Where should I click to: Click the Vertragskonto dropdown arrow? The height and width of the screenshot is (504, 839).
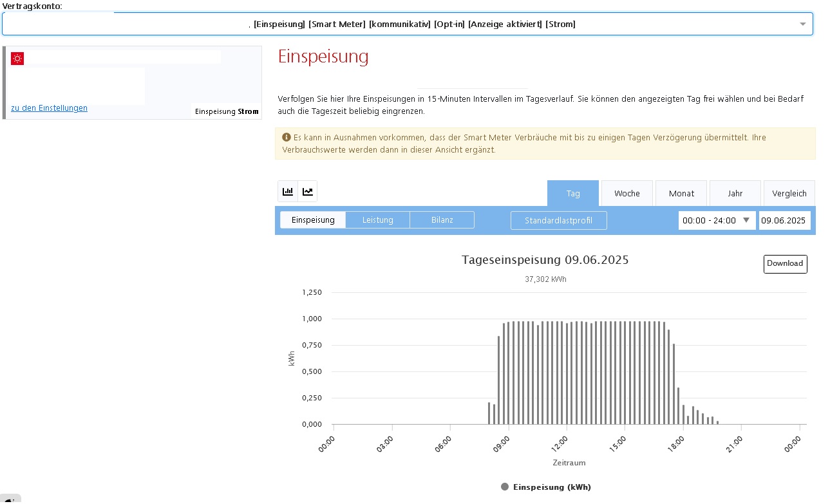803,24
